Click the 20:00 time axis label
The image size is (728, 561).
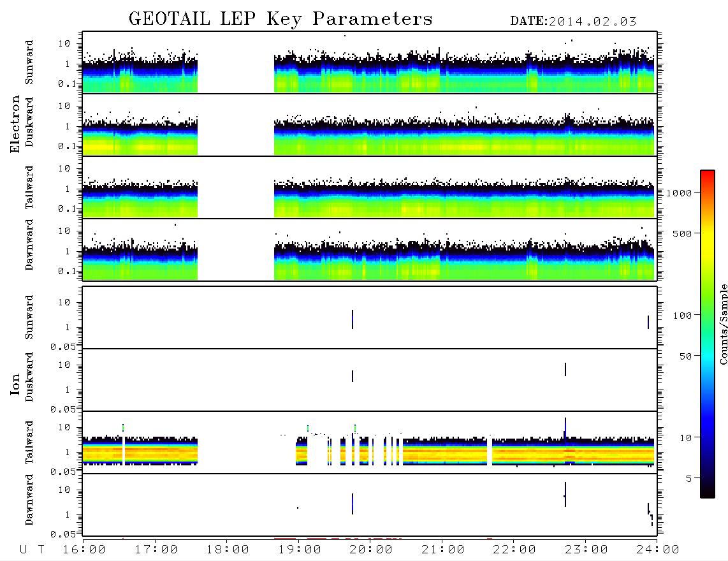click(371, 550)
